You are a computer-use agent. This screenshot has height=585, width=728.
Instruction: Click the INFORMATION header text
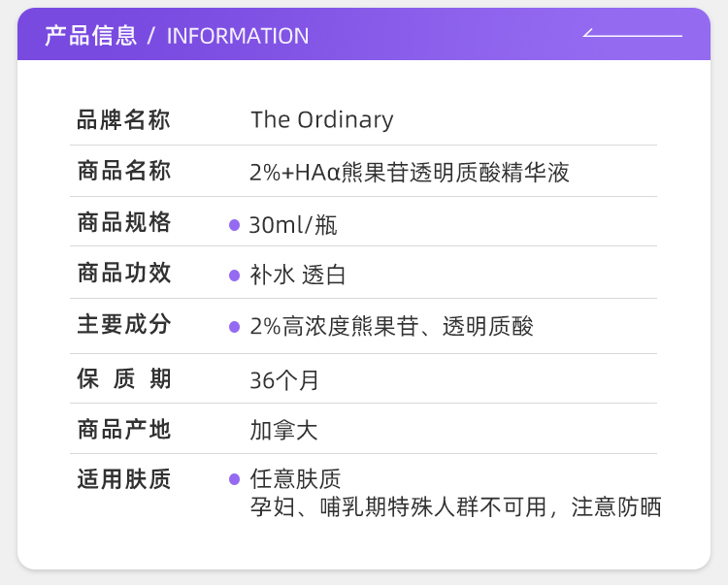pos(238,36)
